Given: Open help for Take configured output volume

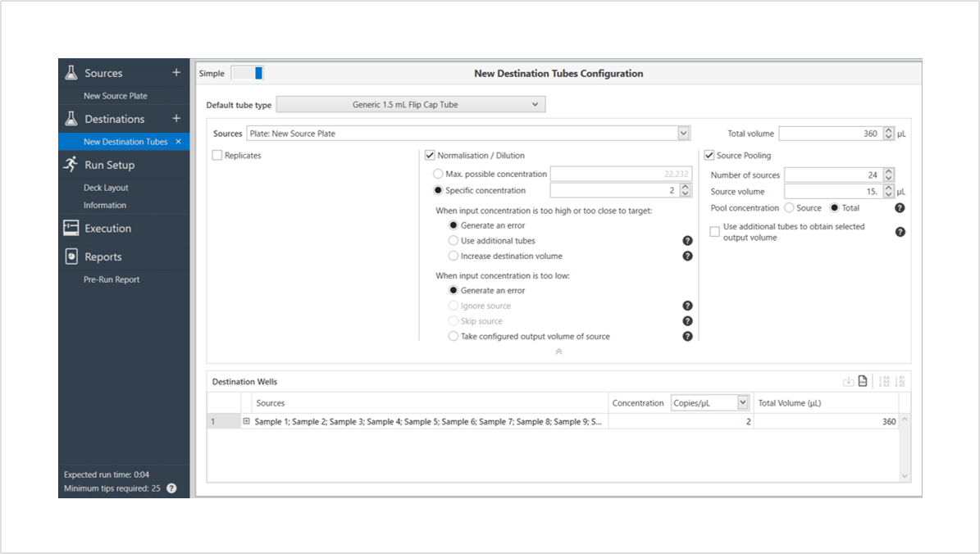Looking at the screenshot, I should [687, 336].
